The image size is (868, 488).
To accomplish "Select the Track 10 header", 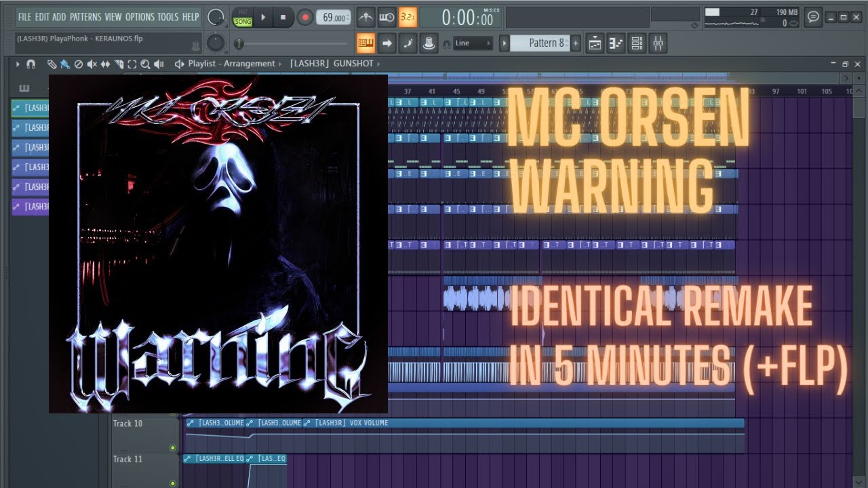I will click(144, 434).
